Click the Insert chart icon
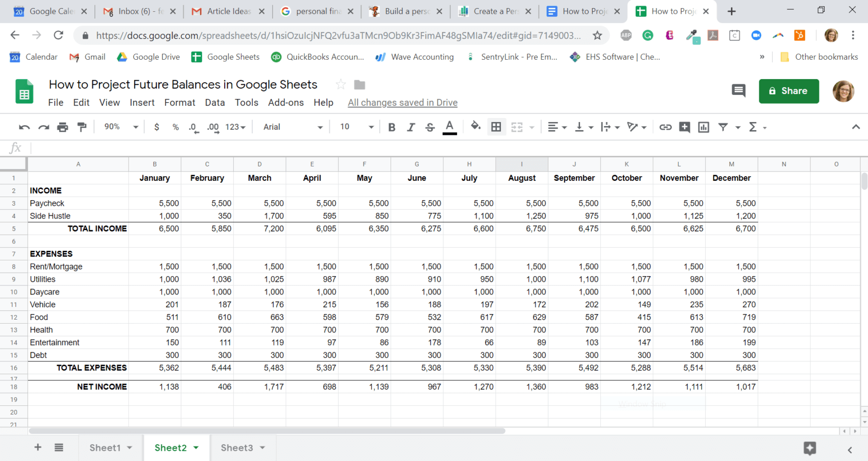The image size is (868, 461). [704, 127]
